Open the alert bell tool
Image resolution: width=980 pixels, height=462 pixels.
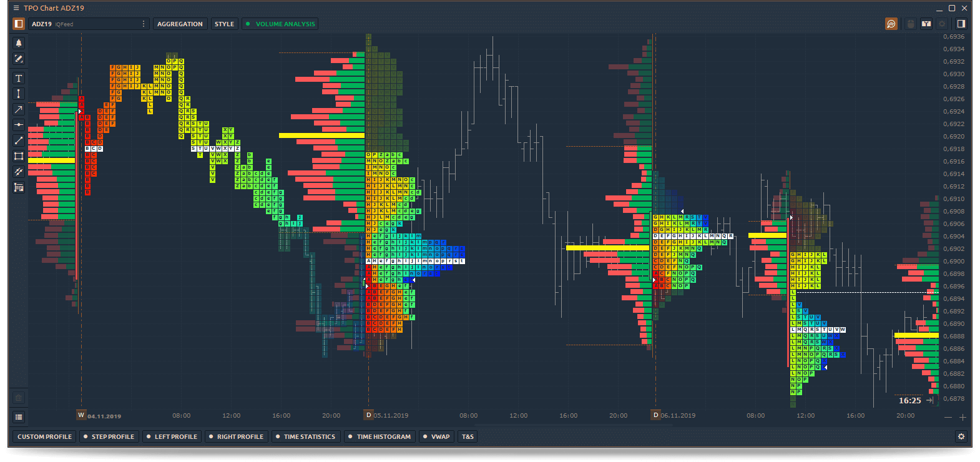[x=19, y=43]
